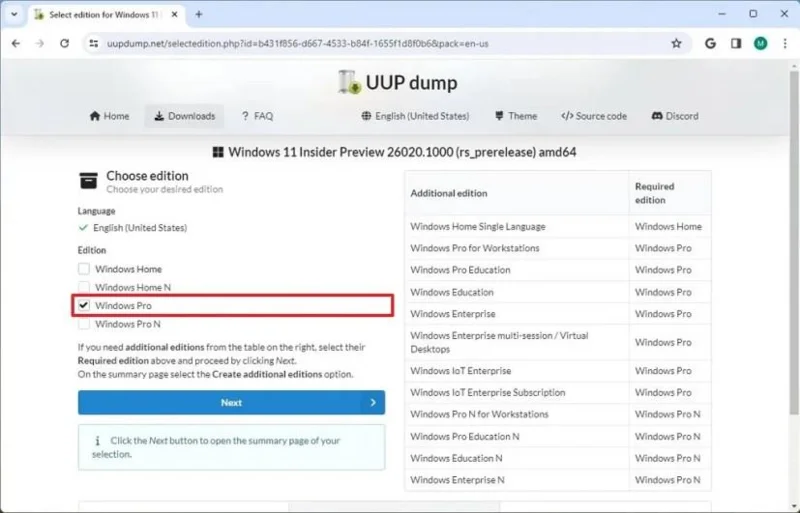Open the Theme menu
The width and height of the screenshot is (800, 513).
(516, 116)
